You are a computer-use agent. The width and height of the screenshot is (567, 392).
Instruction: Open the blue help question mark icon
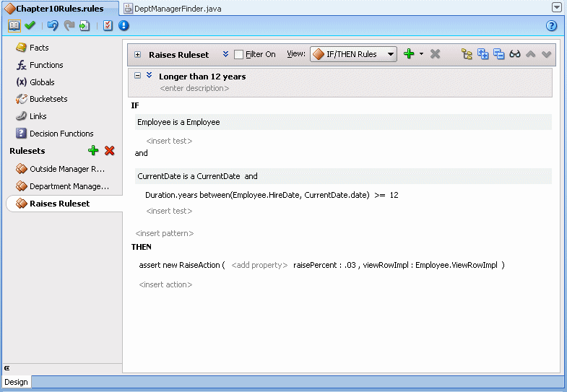[x=551, y=25]
